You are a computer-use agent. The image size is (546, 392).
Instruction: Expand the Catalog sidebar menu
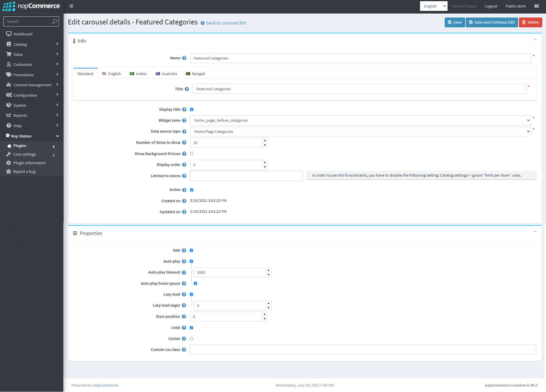pos(32,44)
